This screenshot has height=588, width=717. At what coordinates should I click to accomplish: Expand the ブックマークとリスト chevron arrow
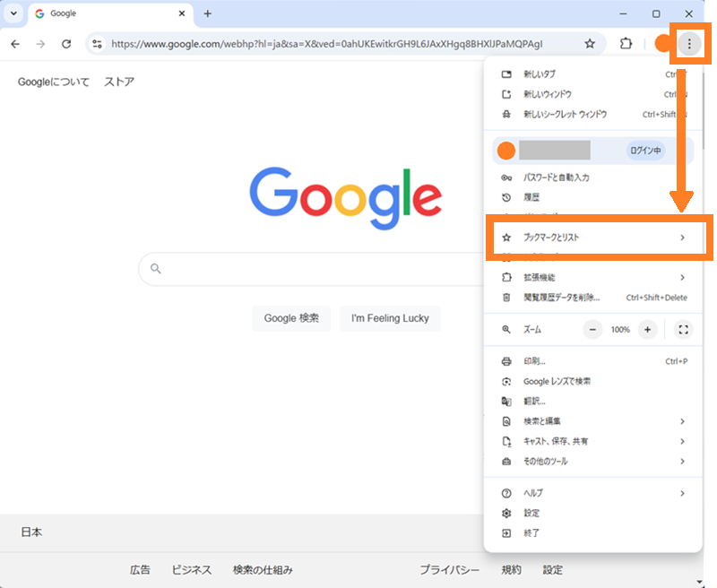coord(682,238)
